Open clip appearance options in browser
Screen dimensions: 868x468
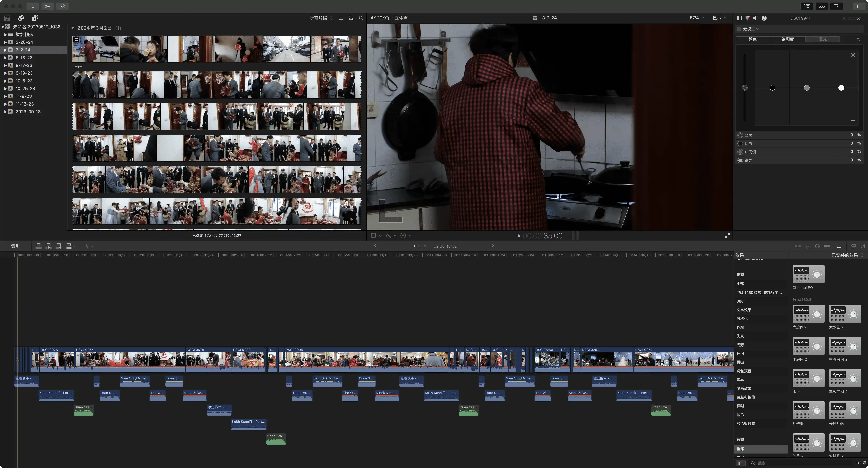coord(351,18)
